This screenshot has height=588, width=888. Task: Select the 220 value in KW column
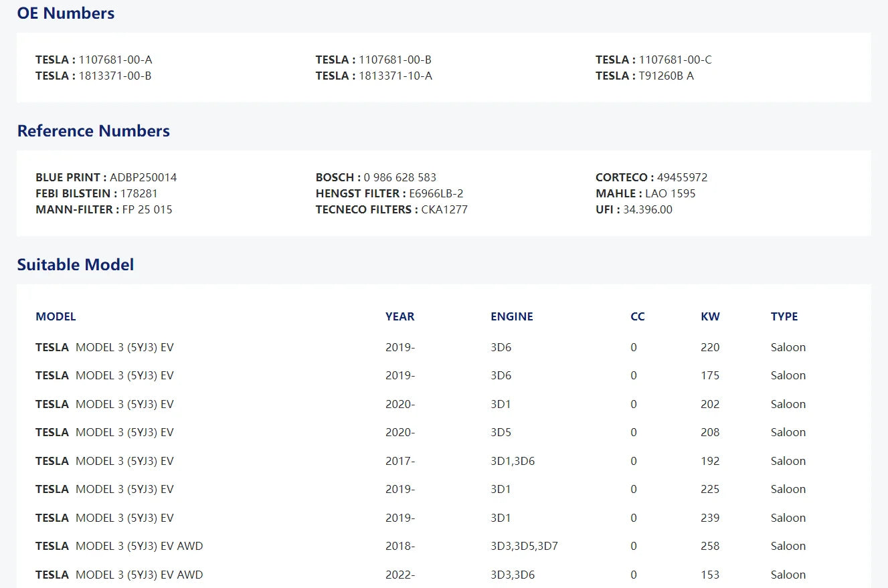[710, 347]
